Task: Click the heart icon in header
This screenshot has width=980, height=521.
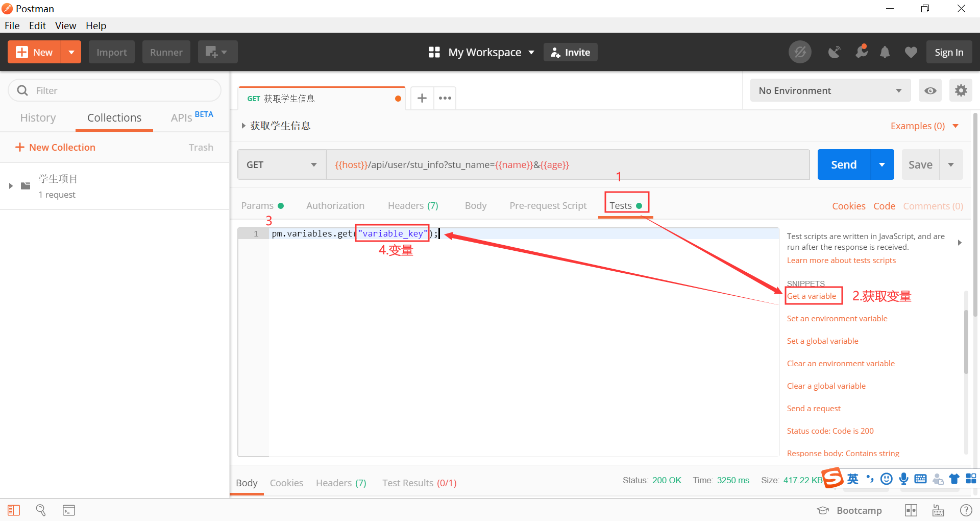Action: click(x=911, y=52)
